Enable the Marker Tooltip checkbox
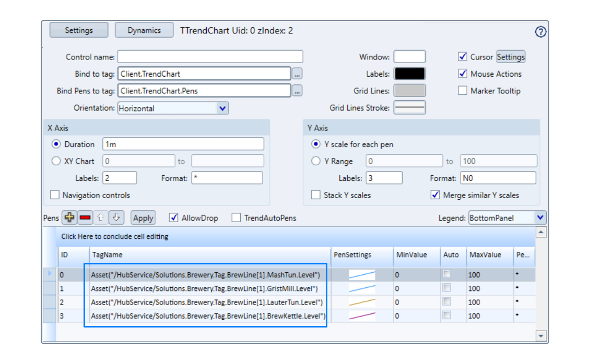Screen dimensions: 590x364 pyautogui.click(x=462, y=91)
